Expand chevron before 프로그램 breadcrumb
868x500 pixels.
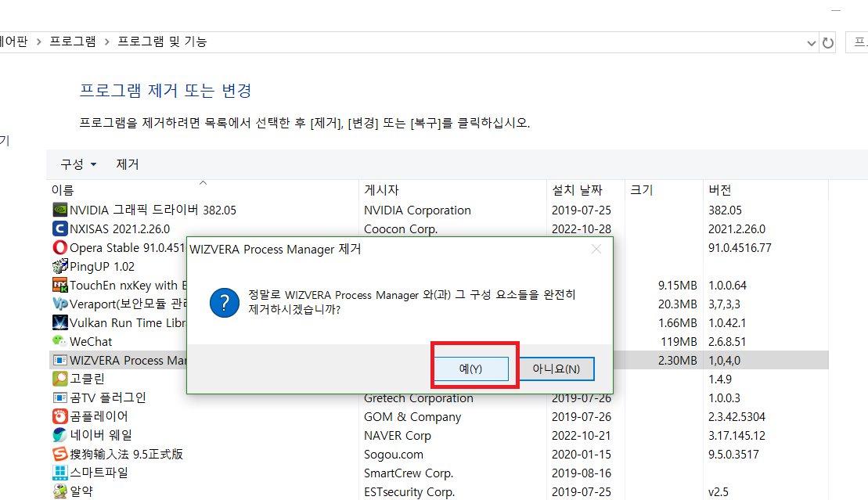[x=39, y=42]
